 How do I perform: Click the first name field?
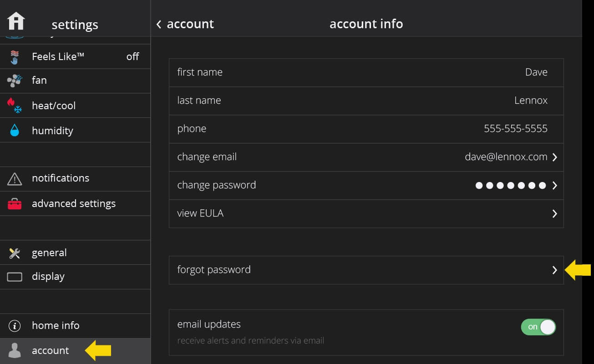coord(366,72)
